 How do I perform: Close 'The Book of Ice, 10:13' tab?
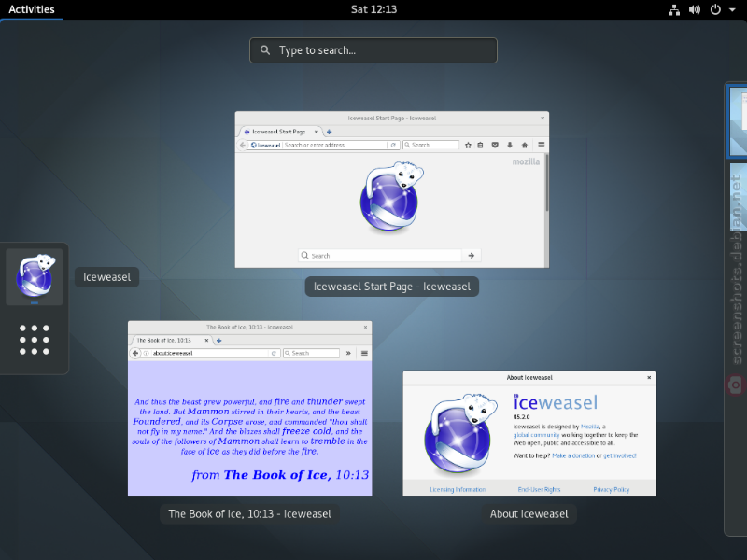click(206, 340)
